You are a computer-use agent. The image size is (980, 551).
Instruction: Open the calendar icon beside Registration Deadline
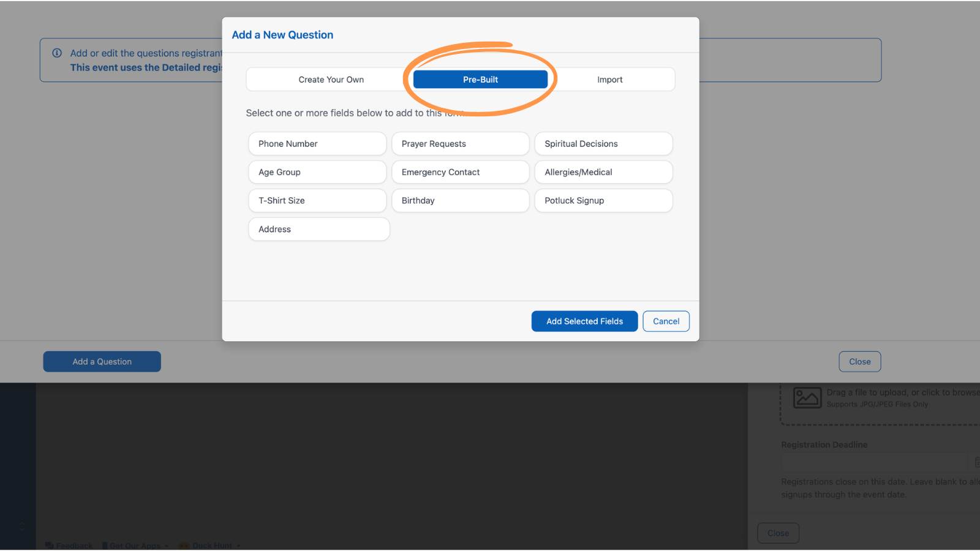click(976, 462)
